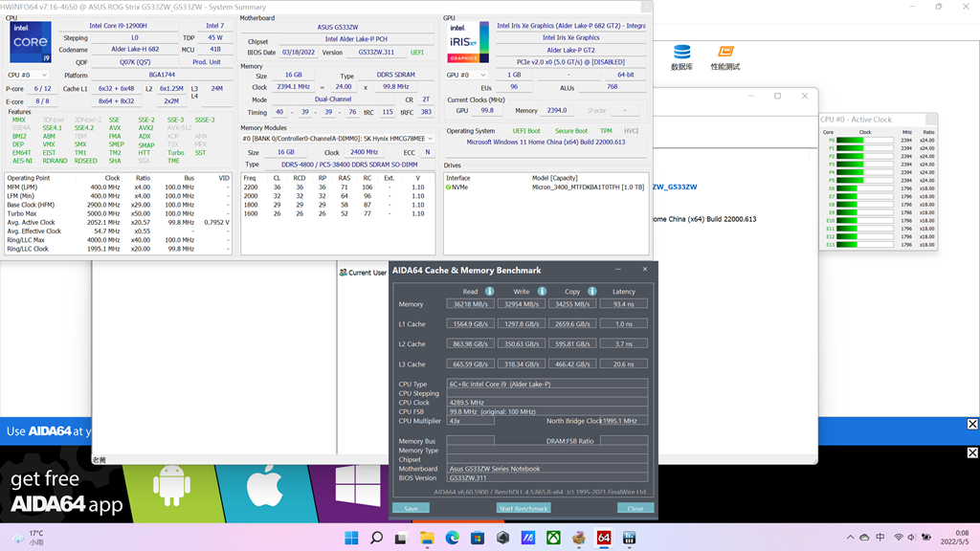
Task: Open the 数据库 database toolbar icon
Action: pos(681,57)
